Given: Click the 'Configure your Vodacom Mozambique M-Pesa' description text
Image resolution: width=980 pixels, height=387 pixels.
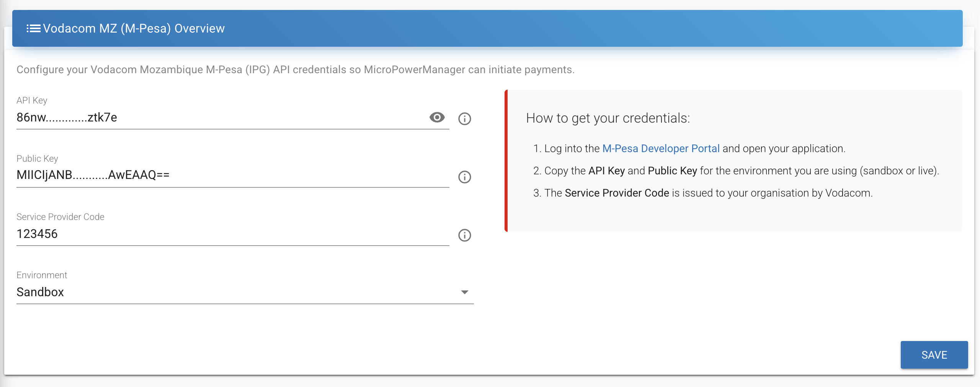Looking at the screenshot, I should [x=296, y=70].
